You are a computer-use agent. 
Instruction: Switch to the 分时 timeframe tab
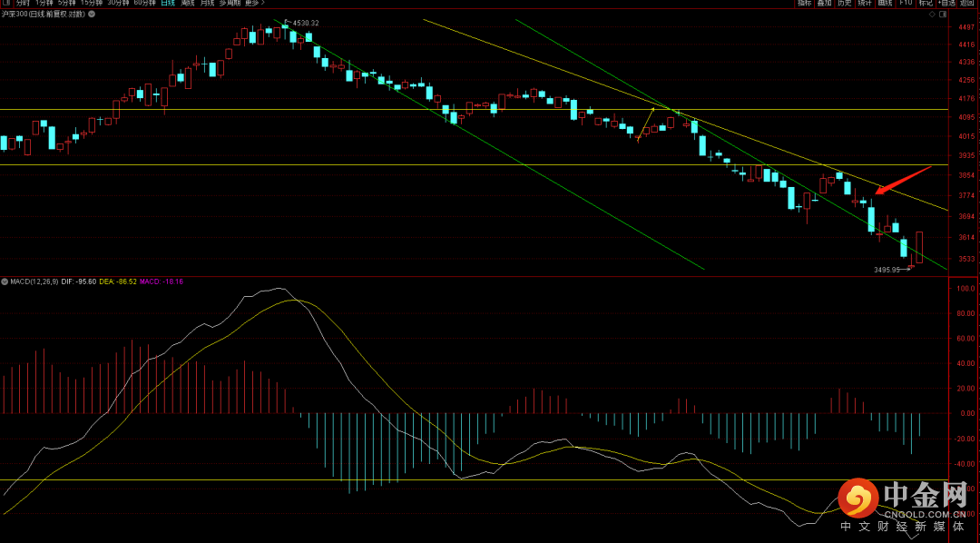[x=23, y=4]
